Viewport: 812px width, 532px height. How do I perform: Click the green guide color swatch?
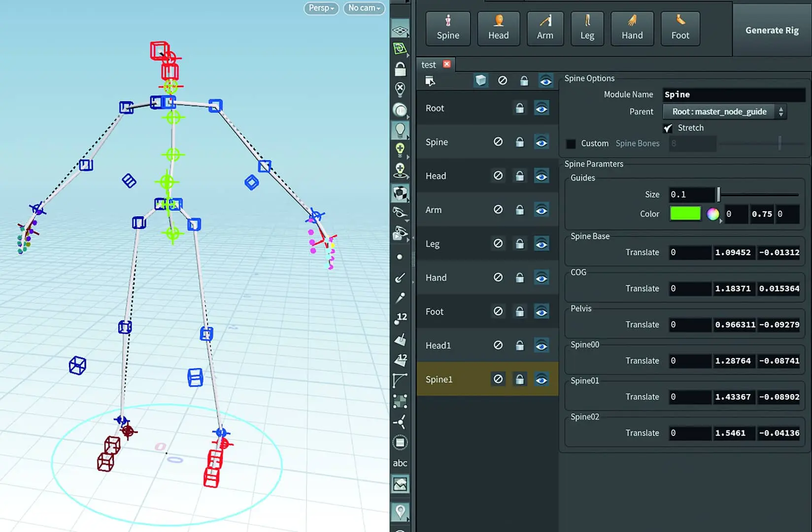[685, 214]
